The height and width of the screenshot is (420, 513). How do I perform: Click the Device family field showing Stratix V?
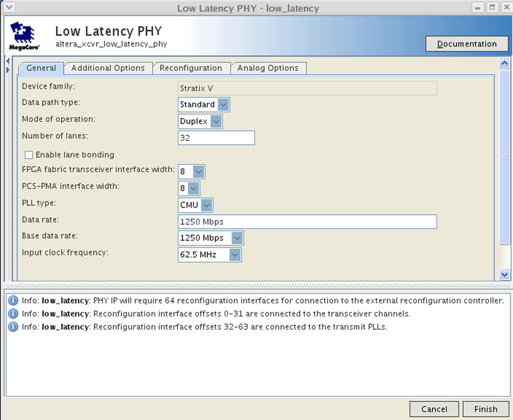pyautogui.click(x=308, y=88)
